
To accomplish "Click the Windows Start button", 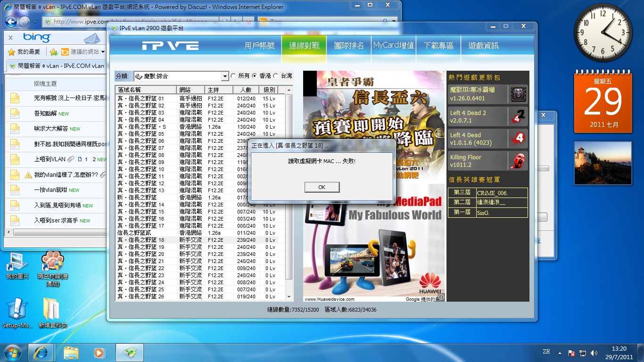I will 13,352.
